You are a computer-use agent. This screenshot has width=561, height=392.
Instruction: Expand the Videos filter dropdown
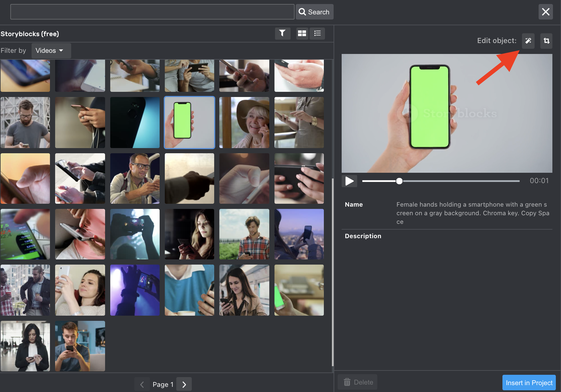[x=49, y=50]
